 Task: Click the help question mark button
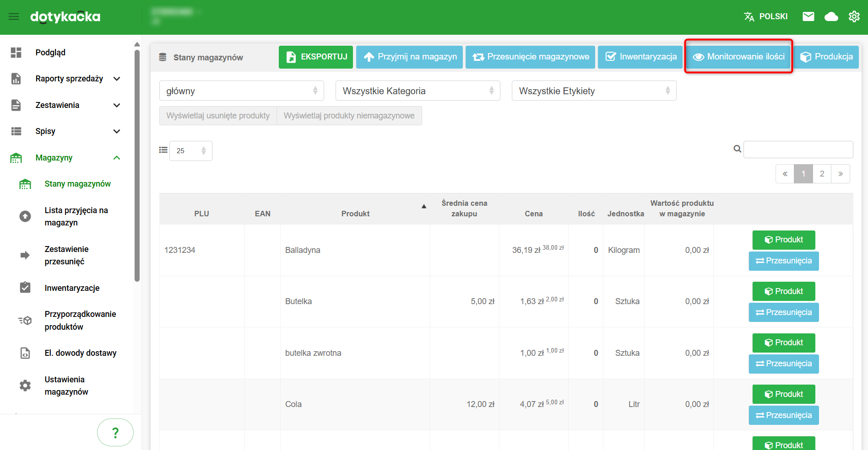[115, 432]
